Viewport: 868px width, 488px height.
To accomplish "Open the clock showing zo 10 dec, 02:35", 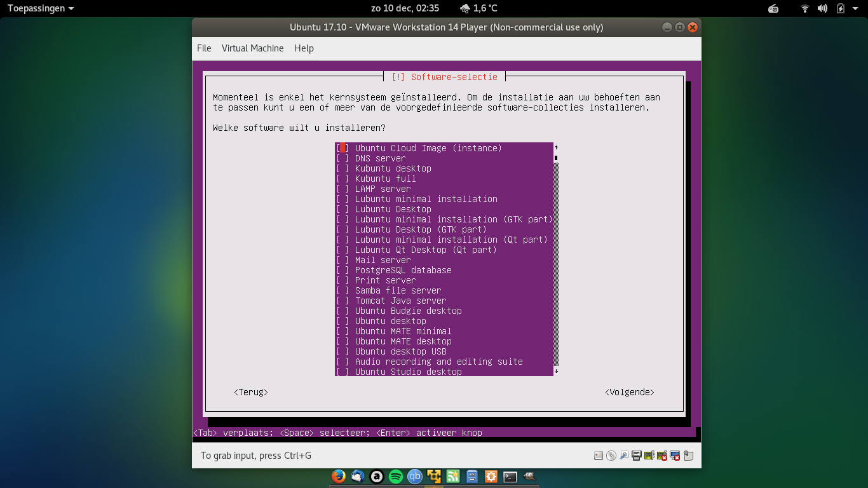I will click(405, 8).
